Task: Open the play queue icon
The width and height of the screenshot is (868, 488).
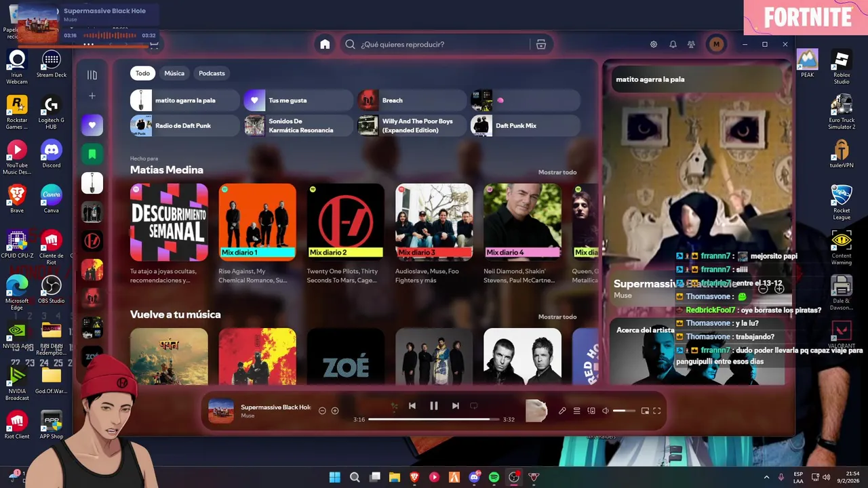Action: (577, 411)
